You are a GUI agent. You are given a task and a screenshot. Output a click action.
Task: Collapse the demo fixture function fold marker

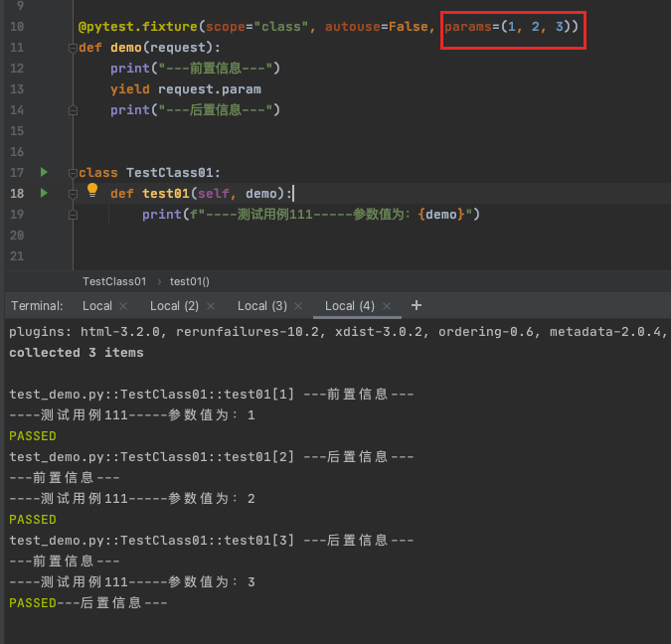pos(73,48)
